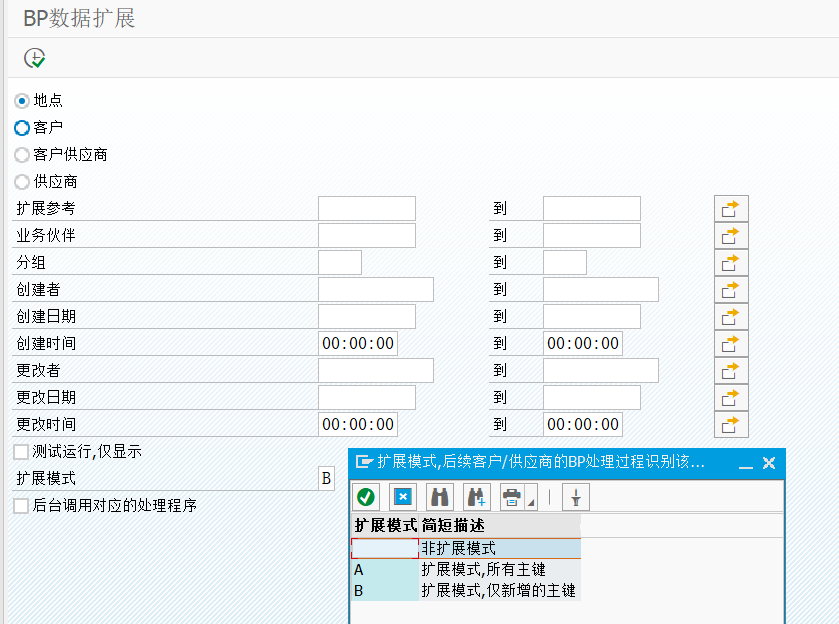Screen dimensions: 839x624
Task: Click the 创建日期 to input field
Action: click(592, 317)
